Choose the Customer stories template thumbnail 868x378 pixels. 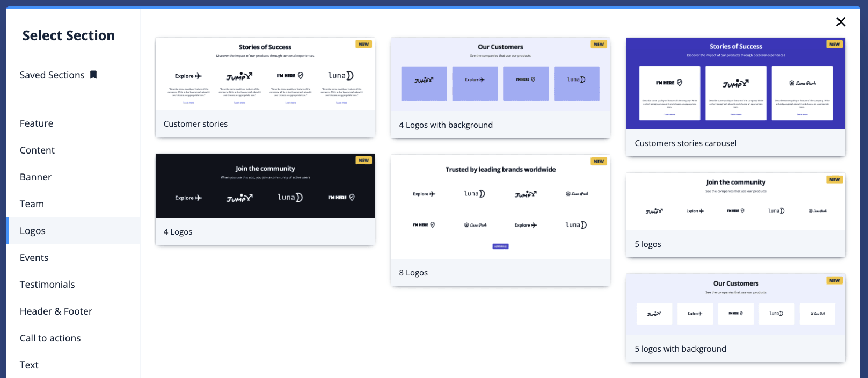(x=265, y=75)
